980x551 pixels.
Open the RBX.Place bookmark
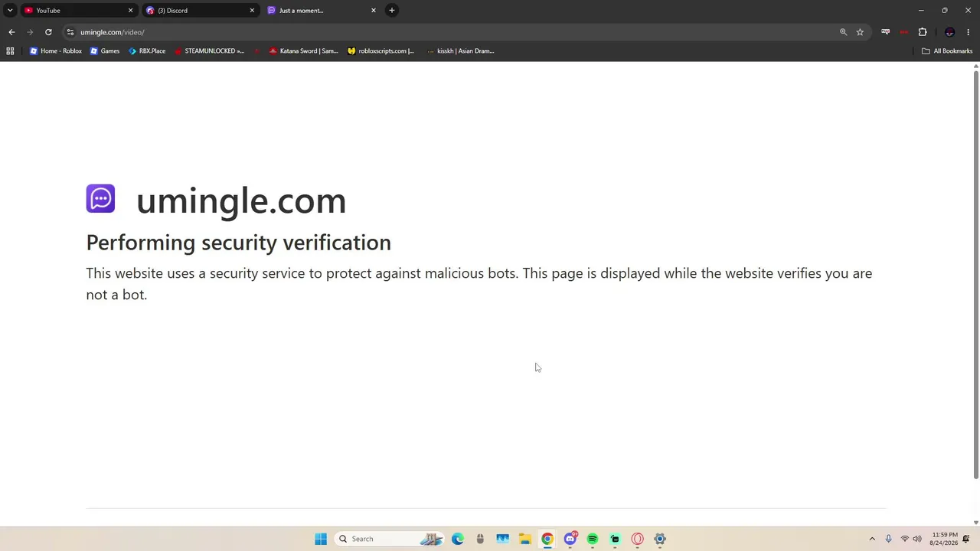pos(147,51)
